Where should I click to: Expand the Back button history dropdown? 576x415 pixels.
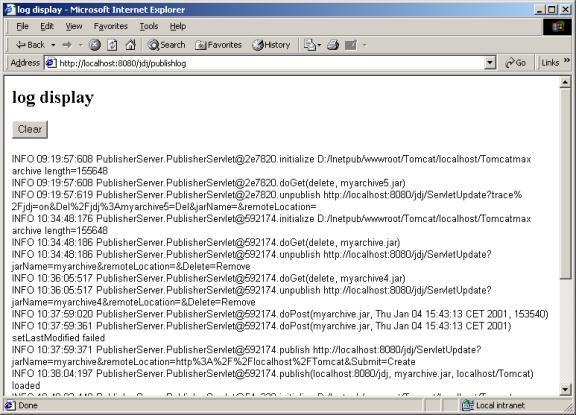tap(53, 45)
